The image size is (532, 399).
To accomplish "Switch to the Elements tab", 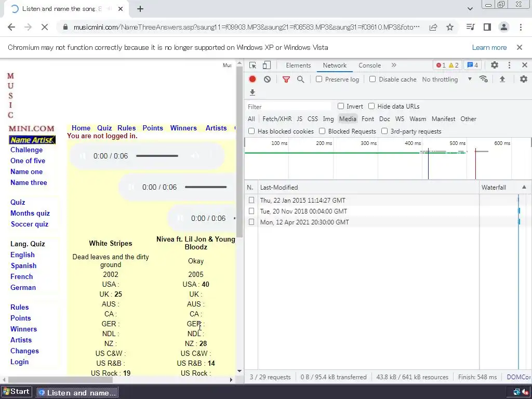I will [x=298, y=65].
